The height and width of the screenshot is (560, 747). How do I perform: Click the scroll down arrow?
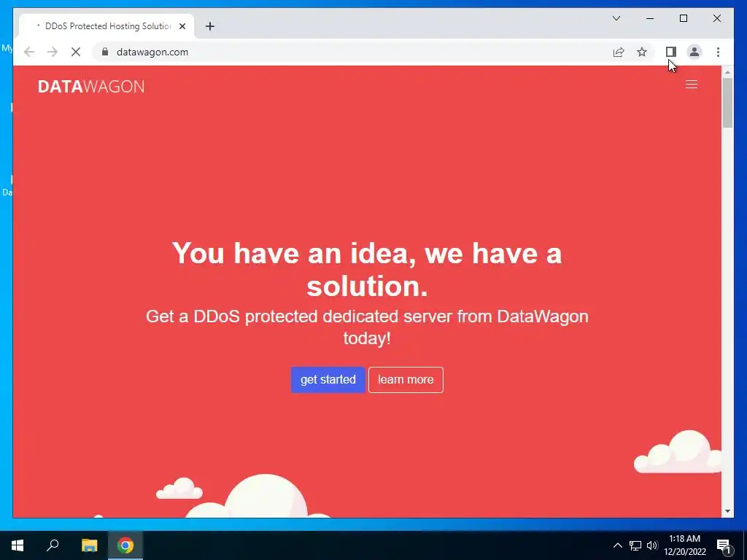(727, 511)
